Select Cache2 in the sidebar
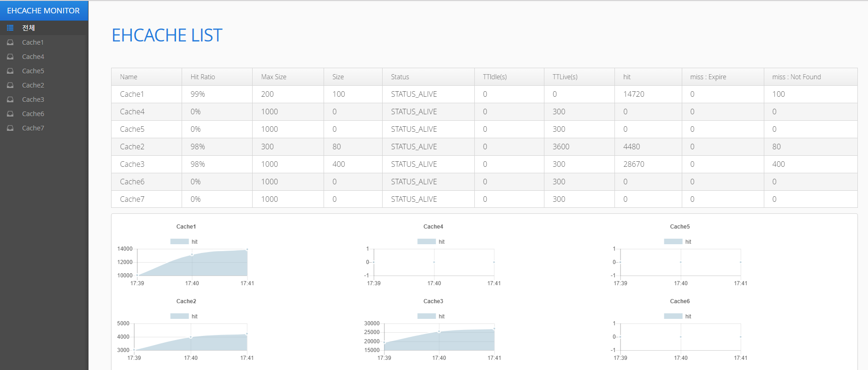Image resolution: width=868 pixels, height=370 pixels. pyautogui.click(x=44, y=85)
